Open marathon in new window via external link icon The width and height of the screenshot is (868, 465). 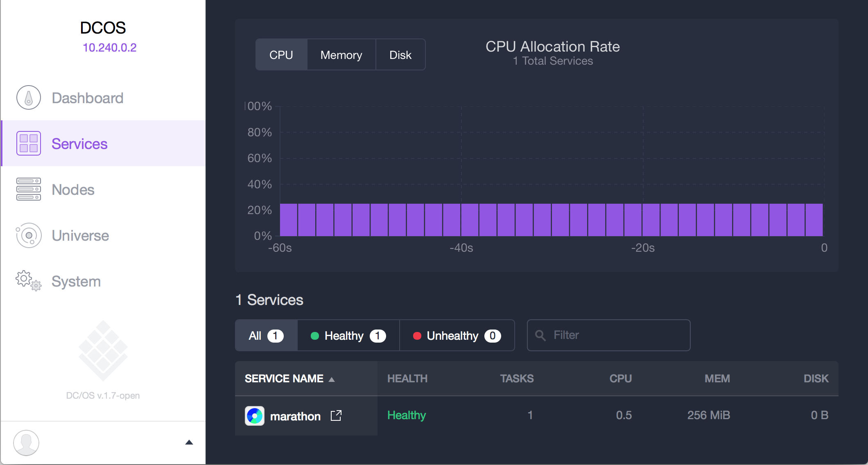336,415
